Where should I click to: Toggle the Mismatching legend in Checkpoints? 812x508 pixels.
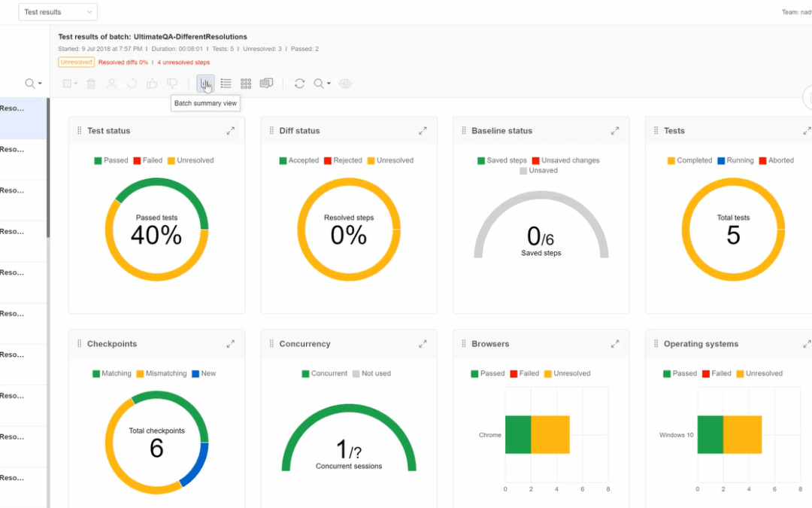(x=161, y=374)
